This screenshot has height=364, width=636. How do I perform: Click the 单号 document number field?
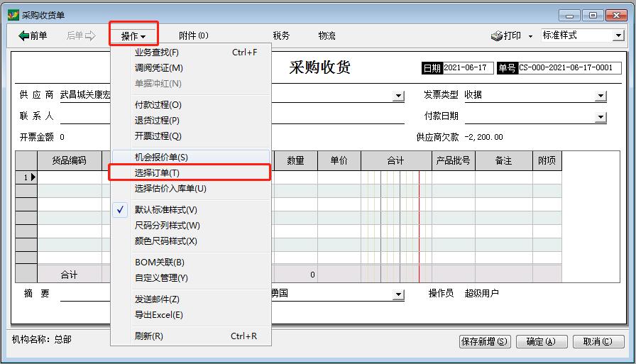[569, 68]
